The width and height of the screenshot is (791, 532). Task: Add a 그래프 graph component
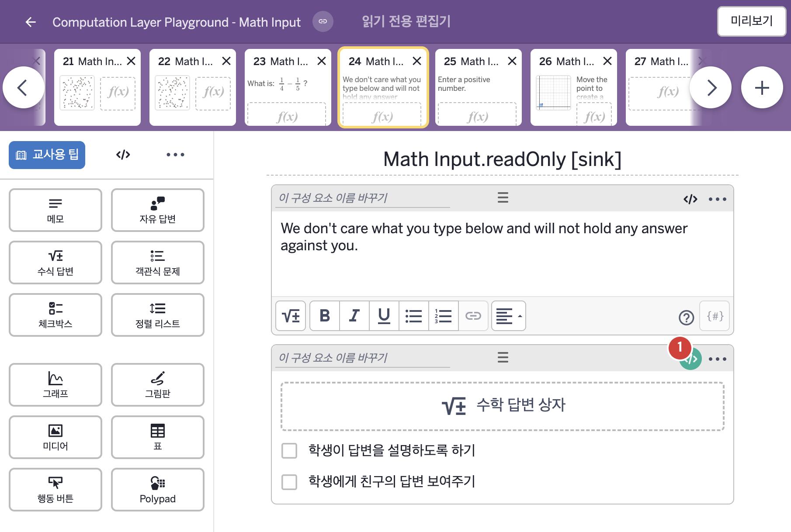point(56,385)
